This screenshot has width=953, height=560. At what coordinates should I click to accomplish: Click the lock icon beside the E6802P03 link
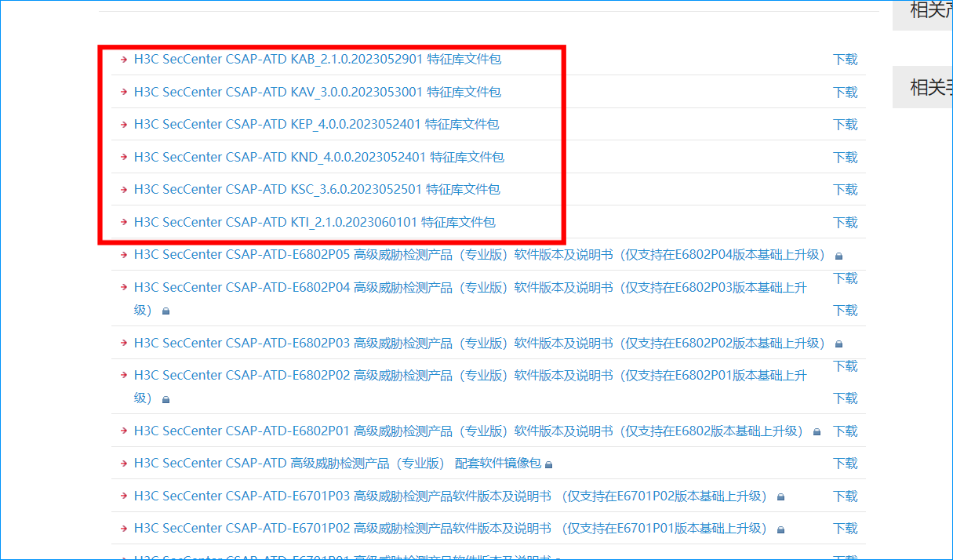pyautogui.click(x=838, y=344)
